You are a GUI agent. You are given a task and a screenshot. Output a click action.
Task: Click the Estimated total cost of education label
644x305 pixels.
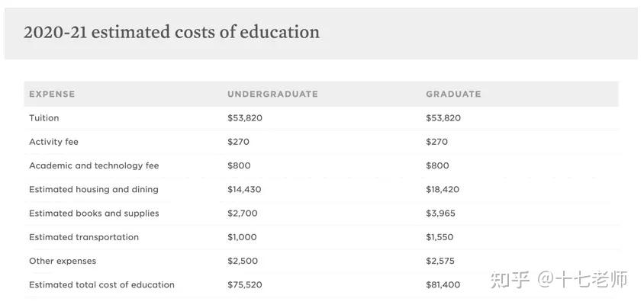click(x=101, y=285)
